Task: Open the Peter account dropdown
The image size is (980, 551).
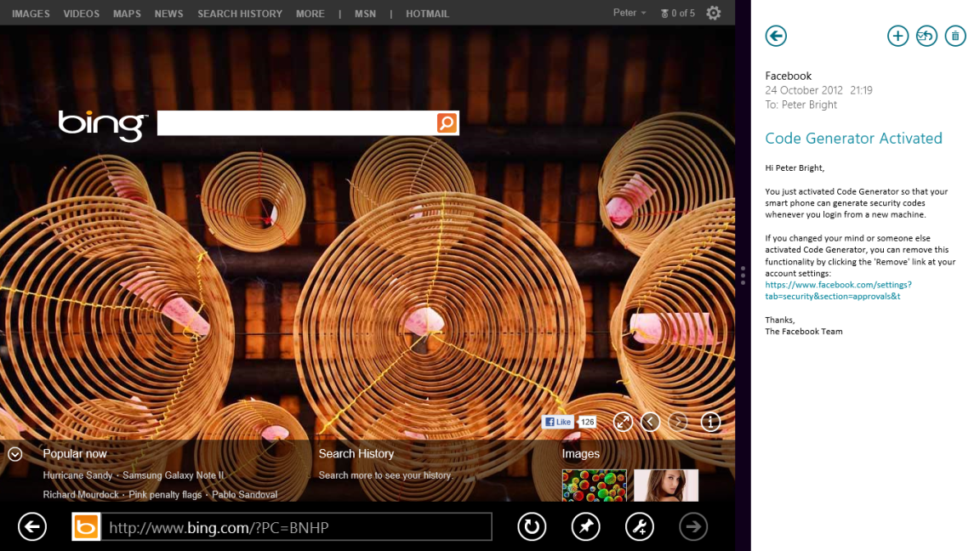Action: pos(629,12)
